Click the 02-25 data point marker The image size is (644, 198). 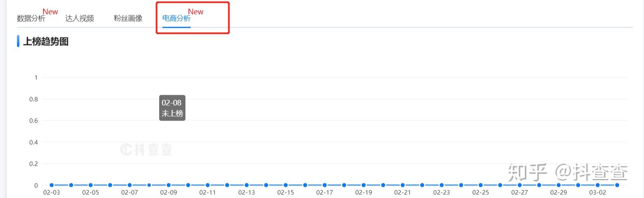click(x=480, y=185)
